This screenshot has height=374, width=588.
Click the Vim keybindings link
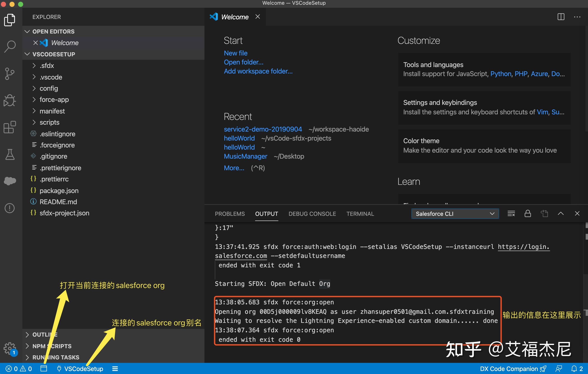pos(542,112)
